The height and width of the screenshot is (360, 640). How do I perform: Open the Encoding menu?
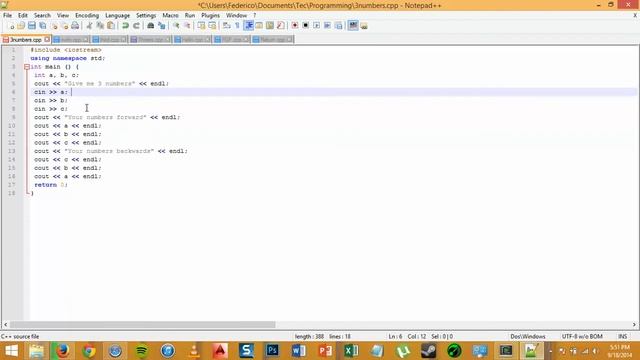point(87,16)
